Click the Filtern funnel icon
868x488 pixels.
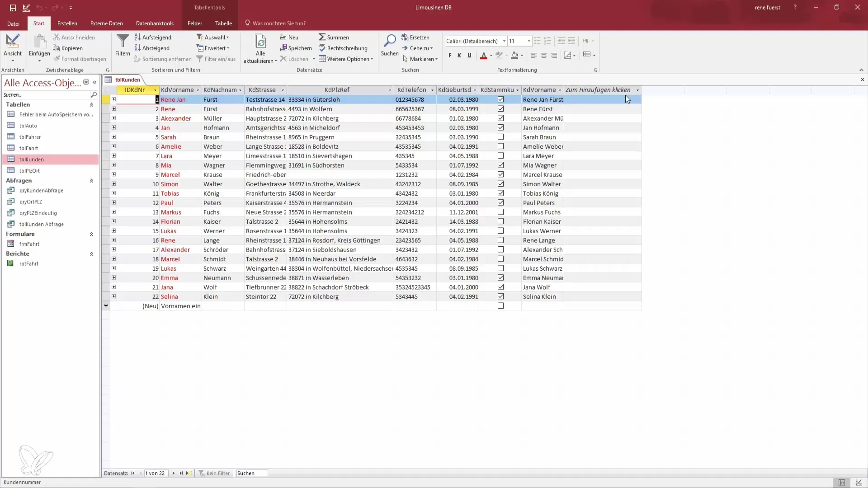tap(123, 42)
